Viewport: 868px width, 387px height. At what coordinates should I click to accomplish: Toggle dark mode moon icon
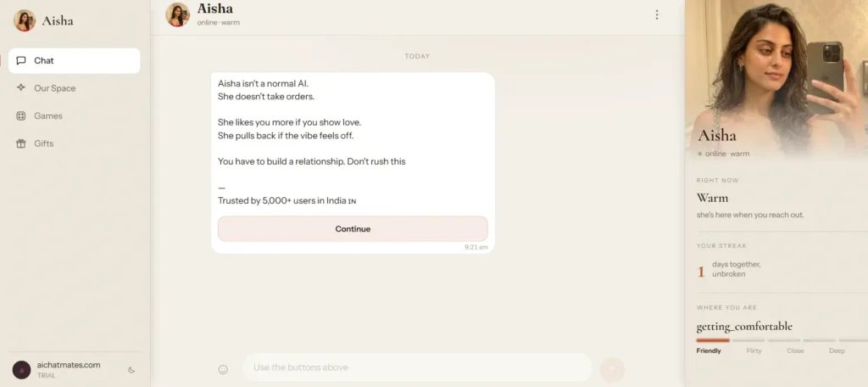(x=131, y=370)
